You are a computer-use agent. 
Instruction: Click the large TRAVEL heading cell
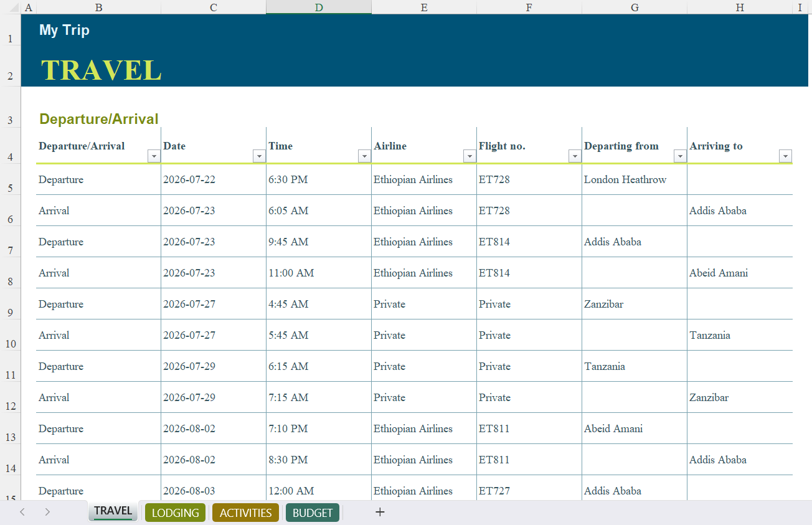(101, 70)
